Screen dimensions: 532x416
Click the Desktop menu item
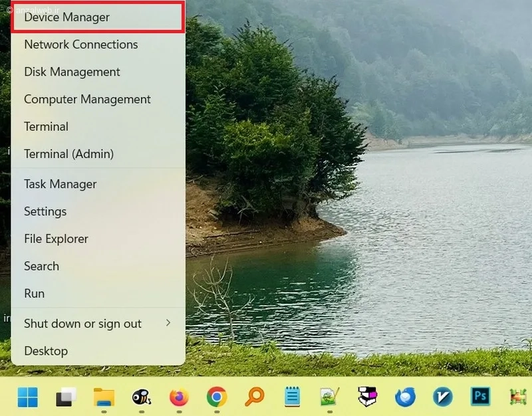click(98, 352)
